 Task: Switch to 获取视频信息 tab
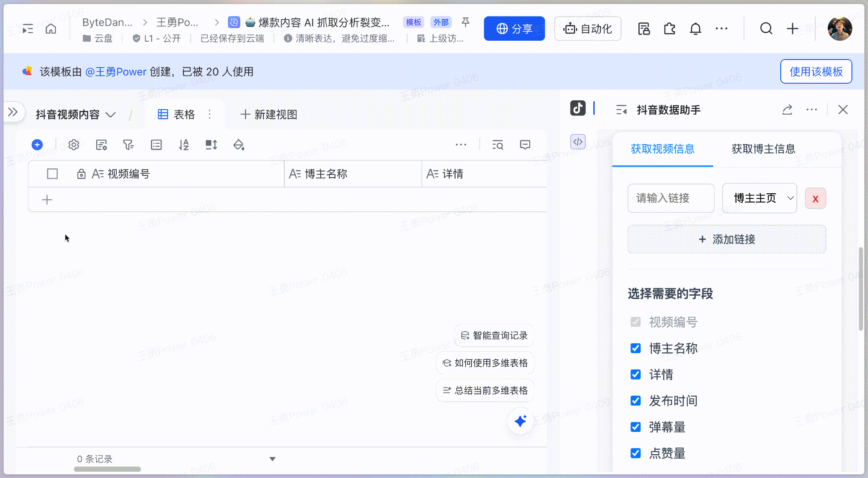(663, 149)
